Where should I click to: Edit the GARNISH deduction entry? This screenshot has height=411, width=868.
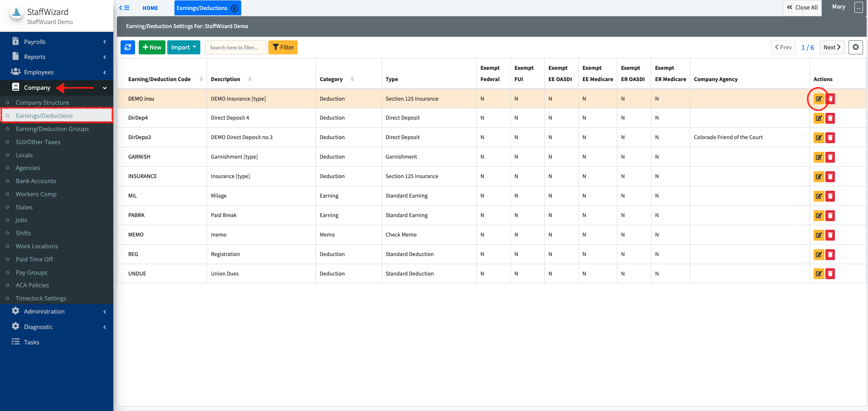(x=819, y=157)
